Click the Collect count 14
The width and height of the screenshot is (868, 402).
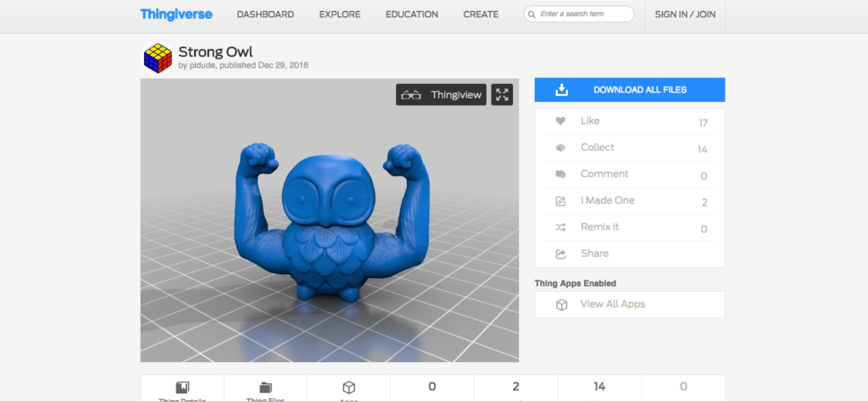click(703, 149)
